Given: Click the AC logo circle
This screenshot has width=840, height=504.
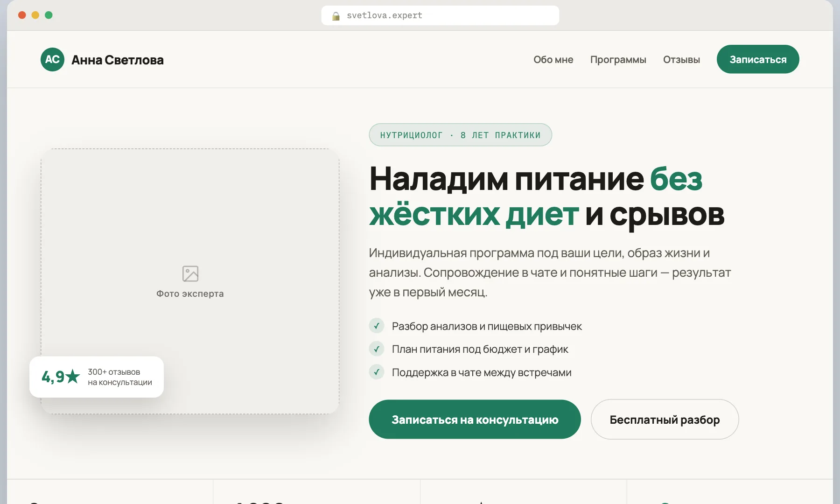Looking at the screenshot, I should click(x=52, y=59).
